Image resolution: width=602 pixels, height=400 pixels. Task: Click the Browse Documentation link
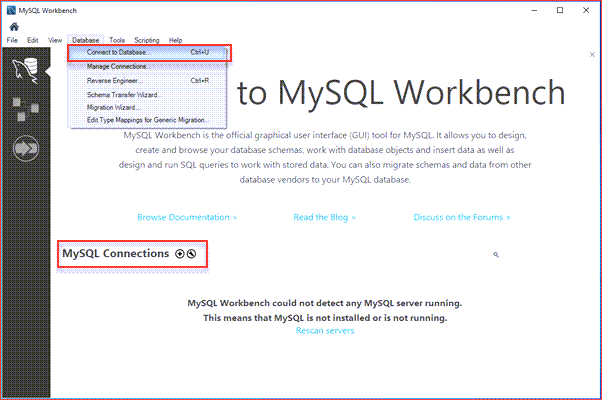pyautogui.click(x=187, y=216)
